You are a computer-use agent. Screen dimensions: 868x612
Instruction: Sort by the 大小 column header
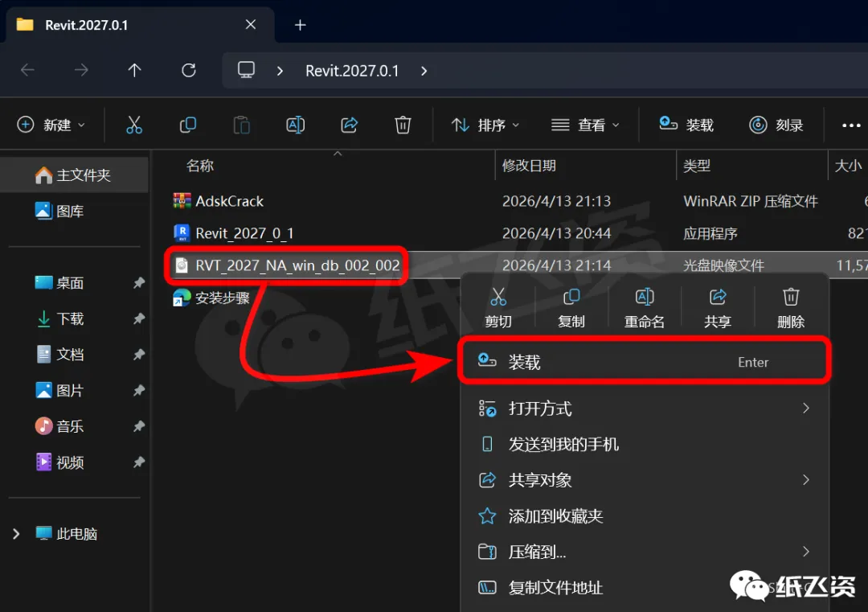(x=848, y=166)
